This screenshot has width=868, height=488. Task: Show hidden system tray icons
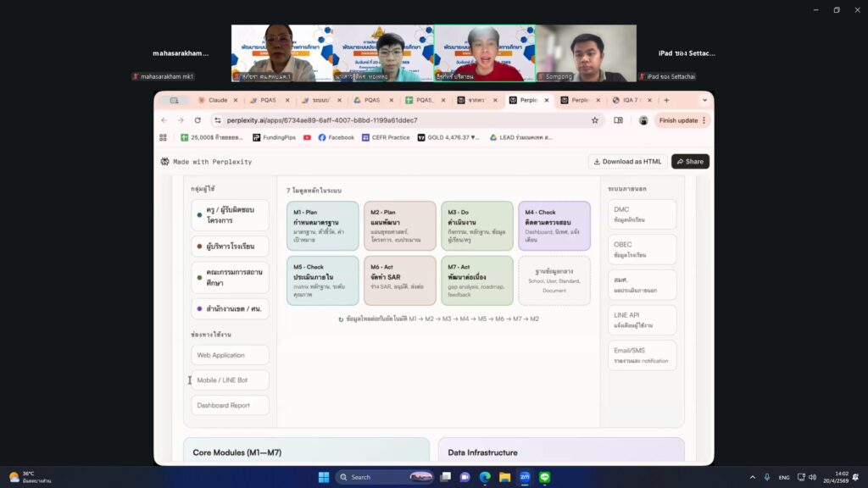tap(752, 477)
